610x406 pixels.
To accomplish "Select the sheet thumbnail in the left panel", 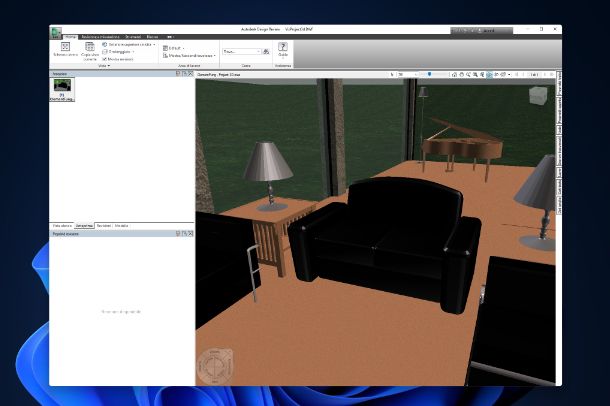I will pyautogui.click(x=62, y=89).
